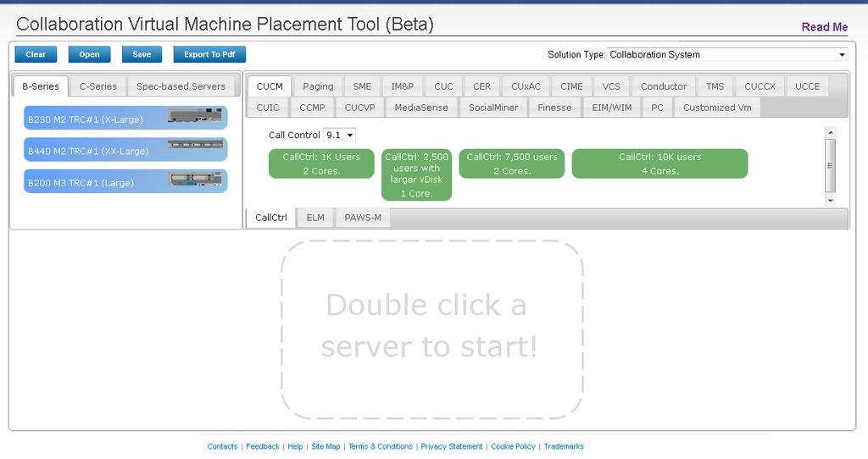Open the Conductor tab

tap(663, 86)
